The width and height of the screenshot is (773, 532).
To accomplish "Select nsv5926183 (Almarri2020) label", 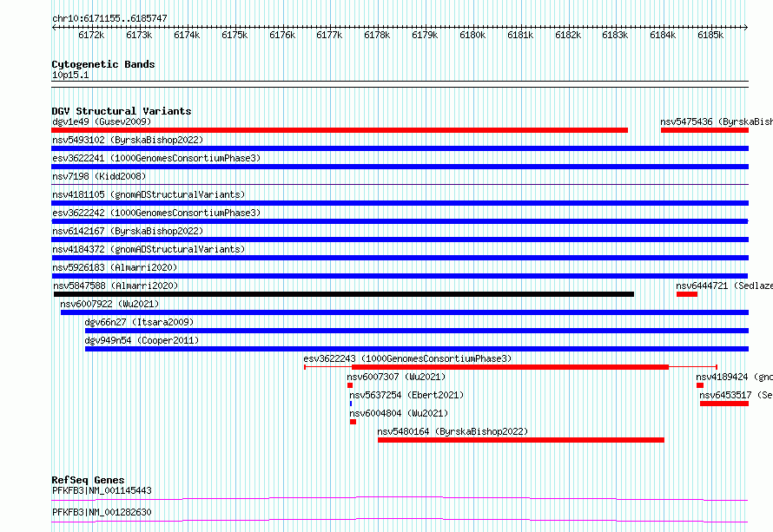I will [x=115, y=267].
